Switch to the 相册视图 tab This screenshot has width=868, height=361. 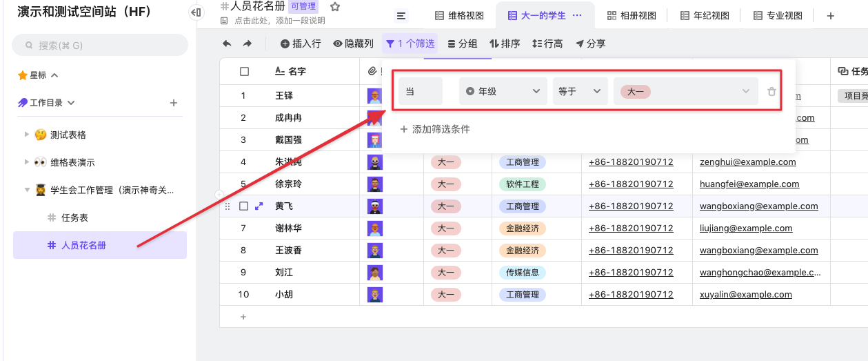click(631, 16)
